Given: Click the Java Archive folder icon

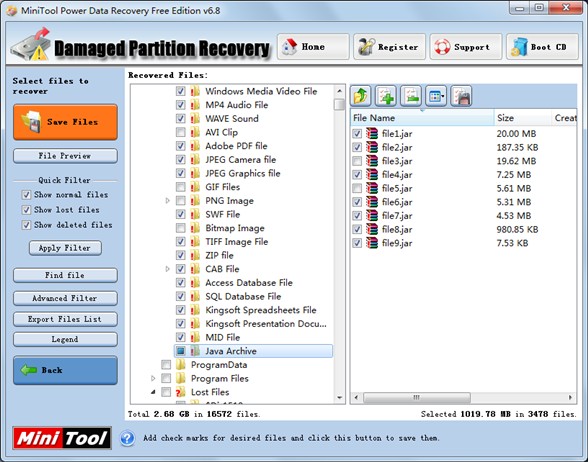Looking at the screenshot, I should (195, 351).
